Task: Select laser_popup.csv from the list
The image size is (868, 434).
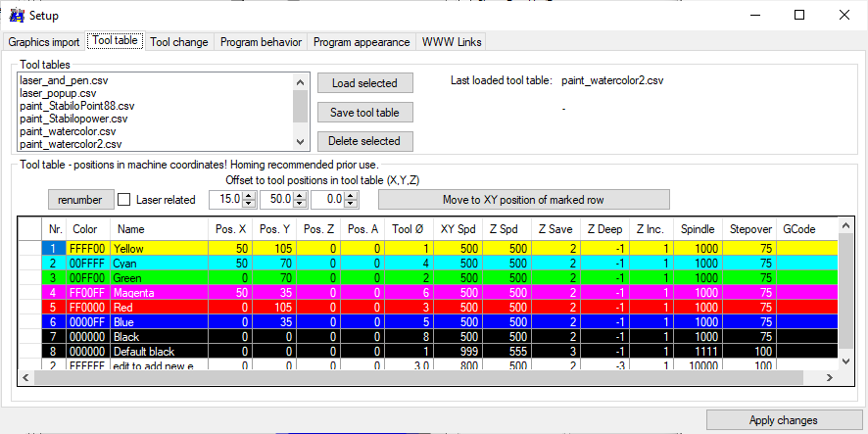Action: click(58, 93)
